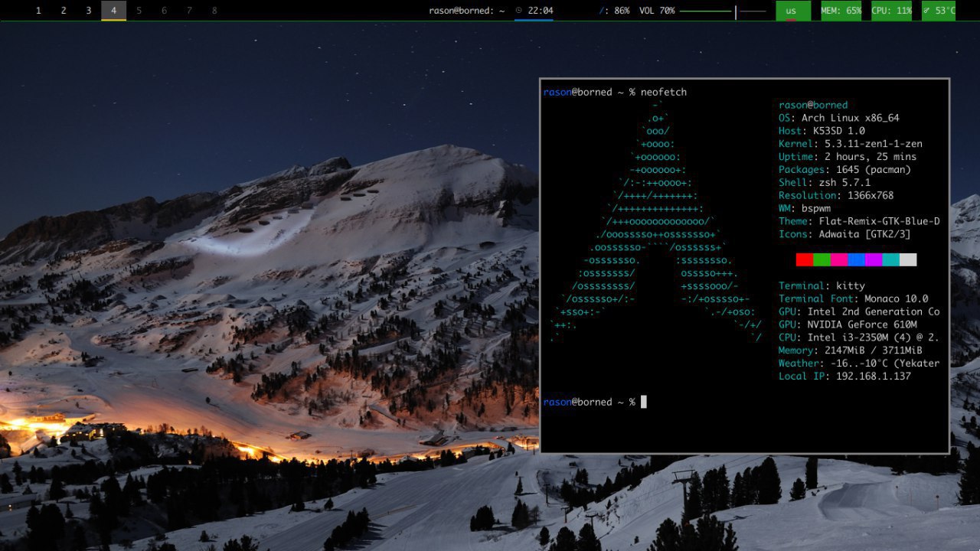Switch to workspace 2 in the bar
The height and width of the screenshot is (551, 980).
click(x=64, y=11)
